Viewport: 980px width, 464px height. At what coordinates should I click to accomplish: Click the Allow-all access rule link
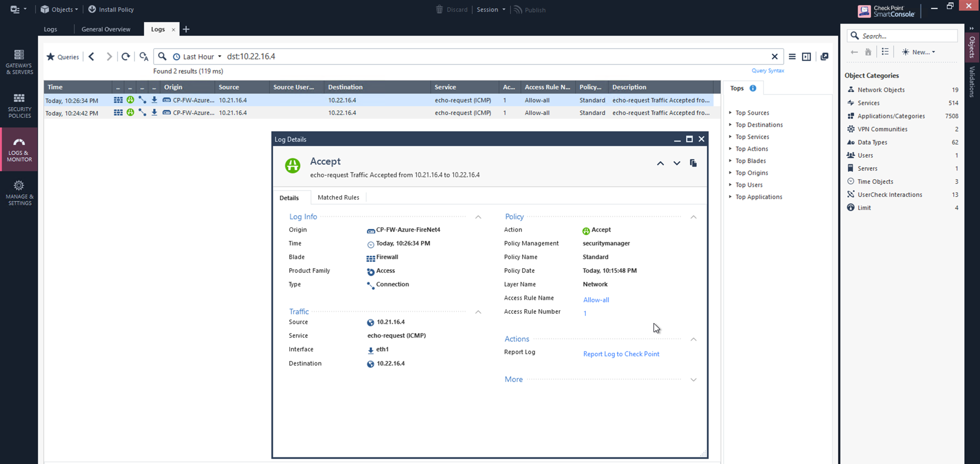[596, 299]
